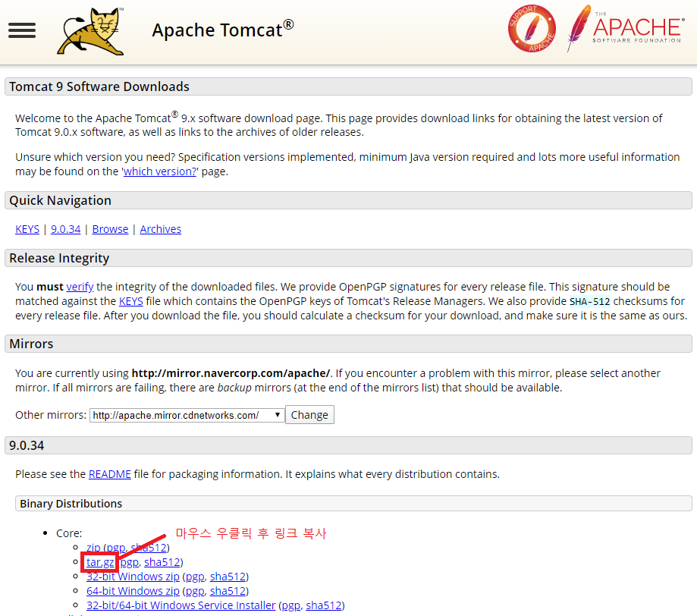The width and height of the screenshot is (697, 616).
Task: Open pgp signature for tar.gz
Action: [130, 562]
